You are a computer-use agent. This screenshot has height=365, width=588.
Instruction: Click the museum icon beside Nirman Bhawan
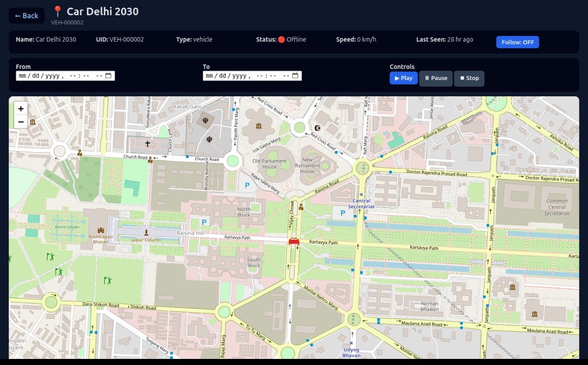[x=512, y=287]
